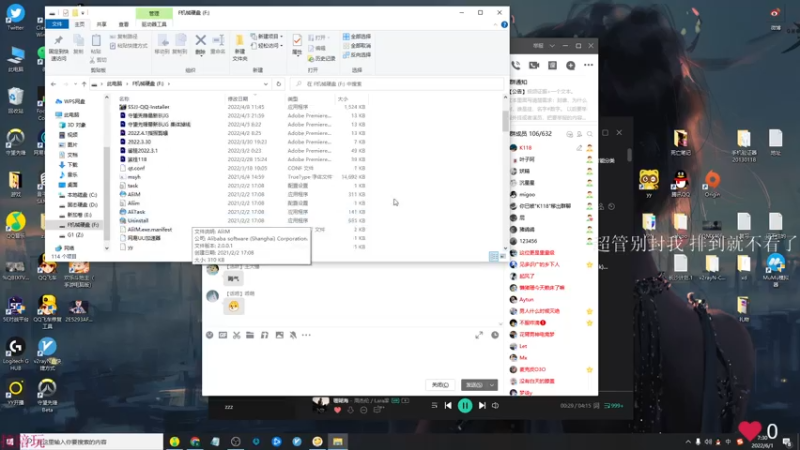This screenshot has height=450, width=800.
Task: Switch to large icons view in Explorer
Action: click(x=503, y=256)
